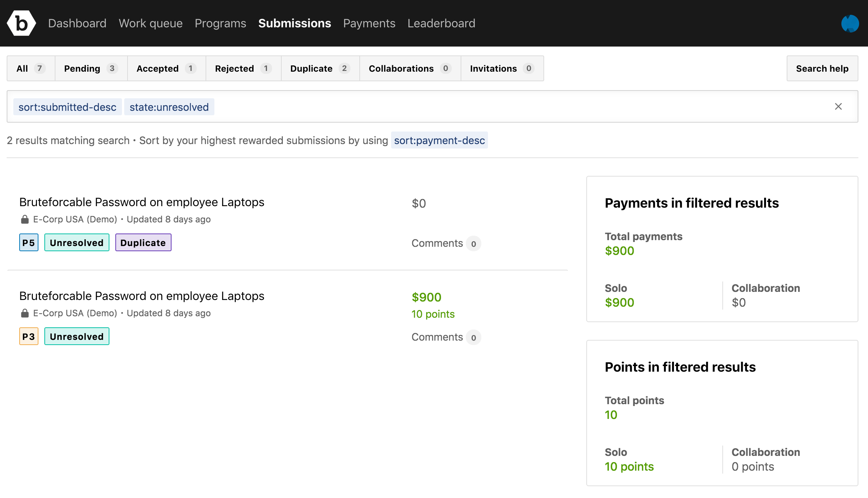The width and height of the screenshot is (868, 498).
Task: Switch to the Pending tab
Action: click(91, 68)
